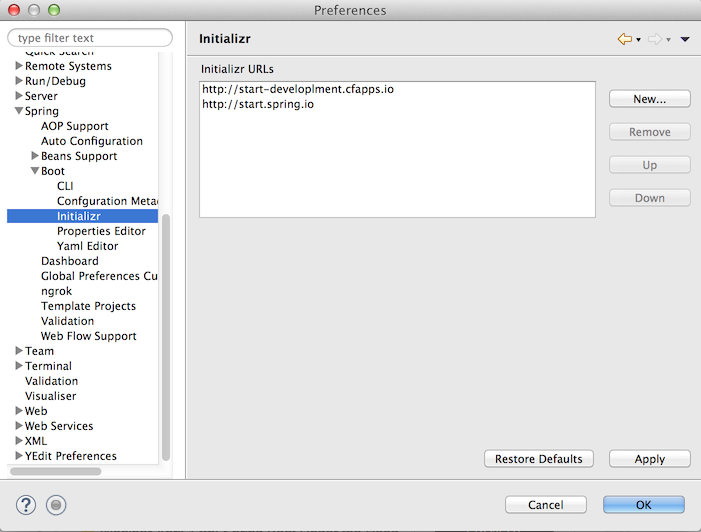Click the back navigation arrow icon

coord(625,39)
